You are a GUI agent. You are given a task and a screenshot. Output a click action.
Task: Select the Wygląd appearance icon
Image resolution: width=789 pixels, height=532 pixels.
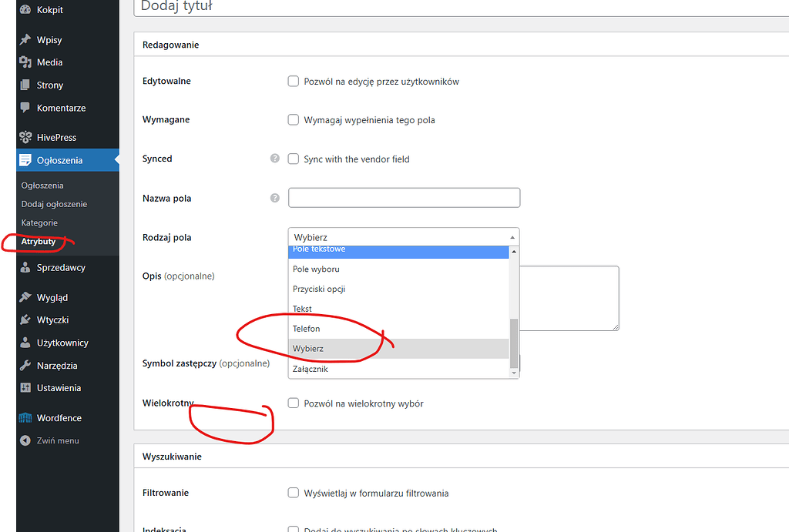click(x=24, y=296)
